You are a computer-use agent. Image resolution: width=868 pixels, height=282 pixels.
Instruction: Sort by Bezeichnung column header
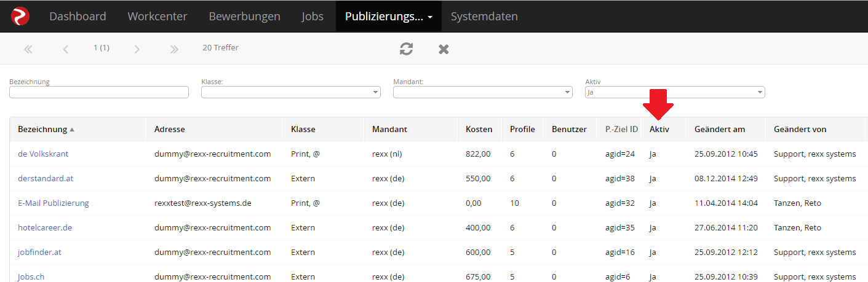point(42,129)
